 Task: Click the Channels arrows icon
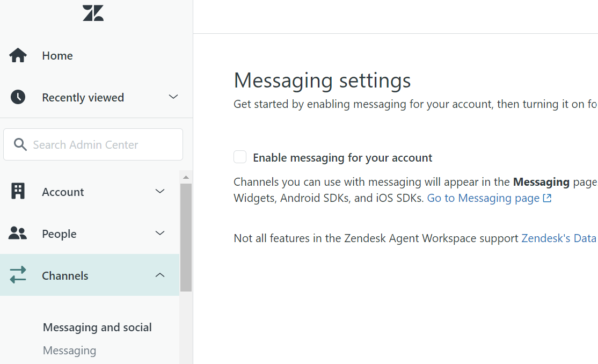pyautogui.click(x=18, y=275)
